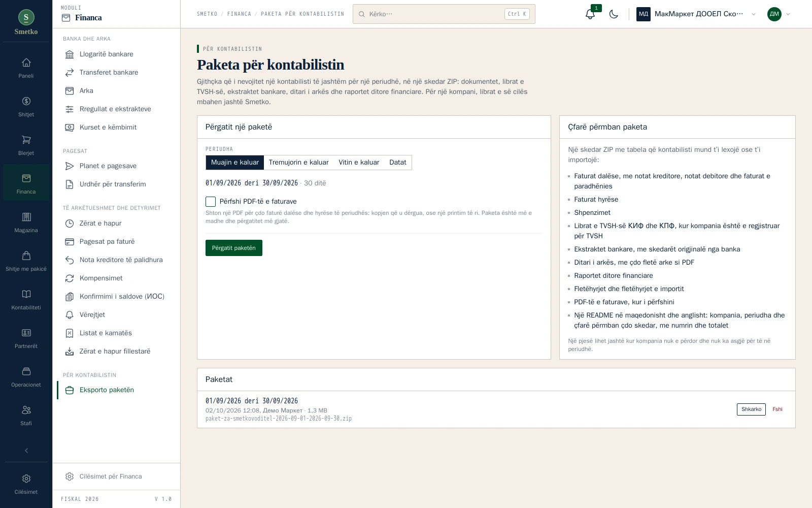812x508 pixels.
Task: Open Shitje me pakicë module
Action: click(26, 261)
